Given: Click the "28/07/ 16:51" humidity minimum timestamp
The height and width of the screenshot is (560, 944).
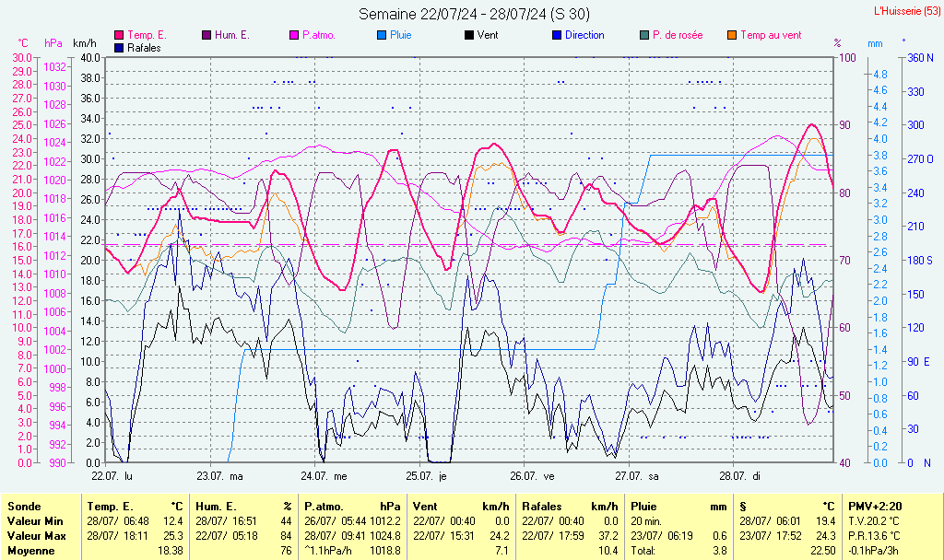Looking at the screenshot, I should pyautogui.click(x=227, y=521).
